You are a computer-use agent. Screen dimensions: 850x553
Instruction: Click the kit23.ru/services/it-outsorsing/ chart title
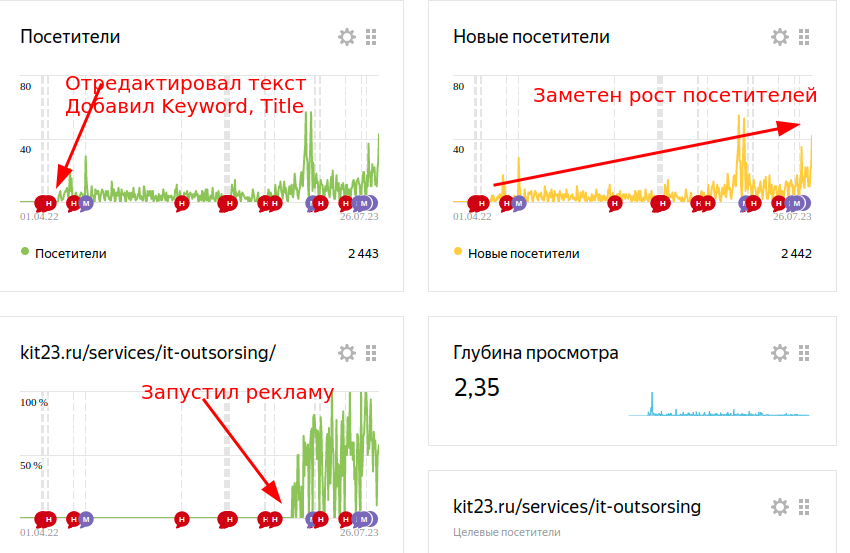tap(148, 353)
